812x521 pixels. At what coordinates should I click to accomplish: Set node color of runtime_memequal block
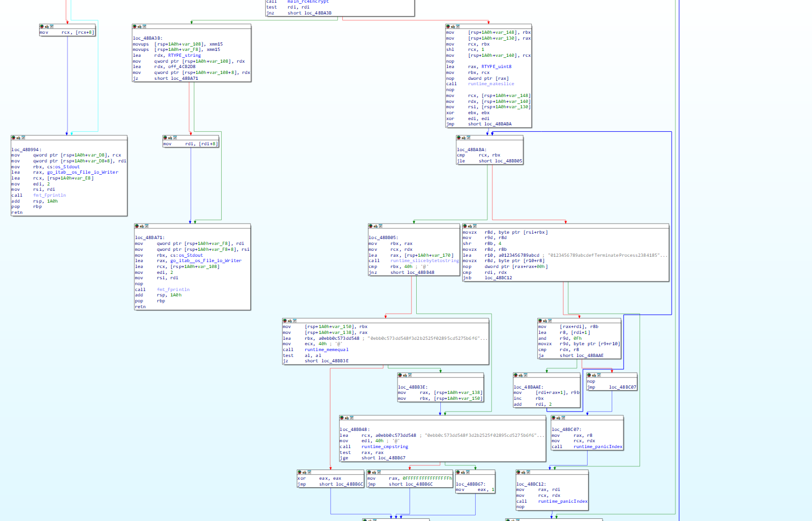tap(285, 321)
